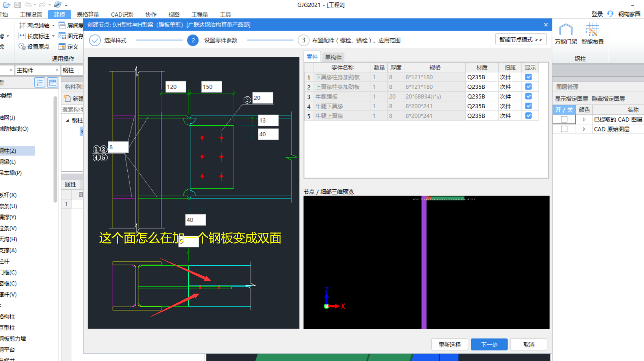
Task: Click the 登录 link
Action: click(x=597, y=14)
